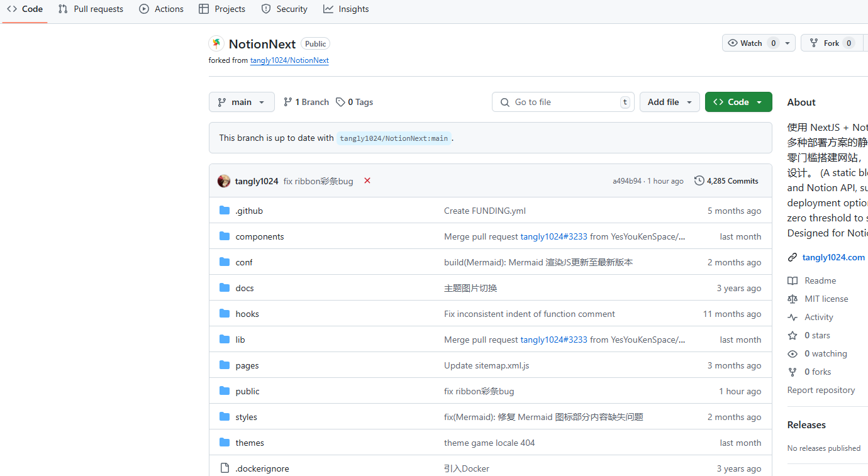Open the Create FUNDING.yml commit message
This screenshot has height=476, width=868.
(485, 211)
